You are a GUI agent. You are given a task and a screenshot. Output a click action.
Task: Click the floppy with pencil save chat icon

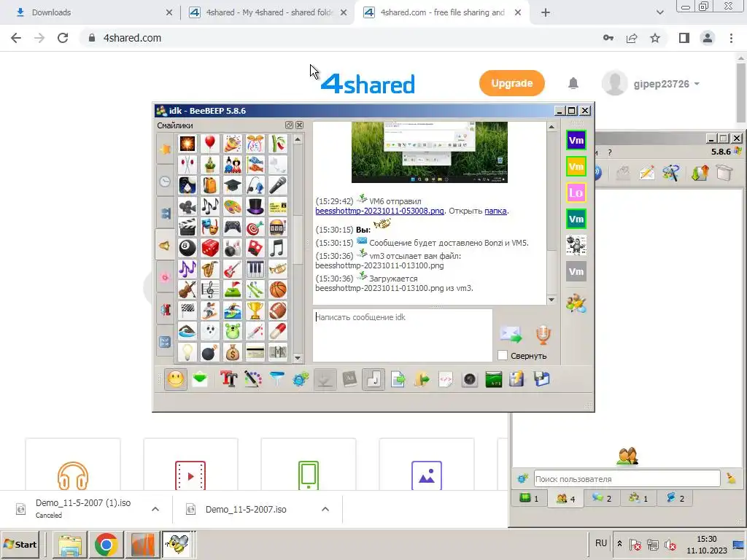517,379
